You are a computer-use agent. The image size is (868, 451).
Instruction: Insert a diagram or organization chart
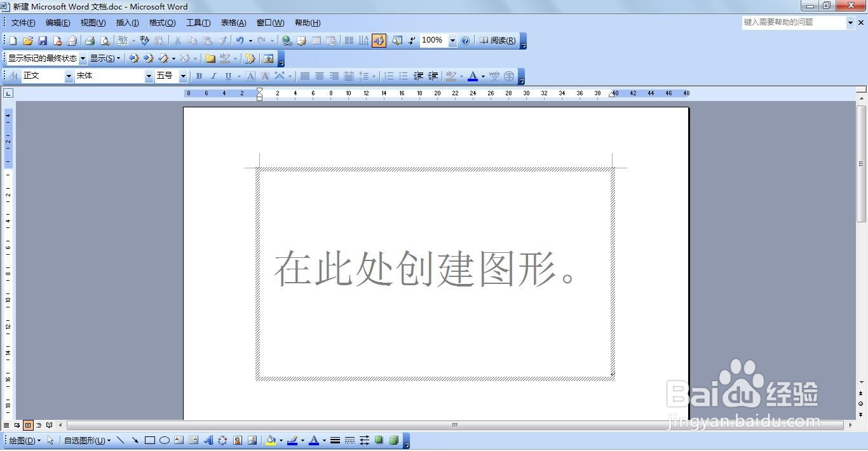pyautogui.click(x=222, y=440)
